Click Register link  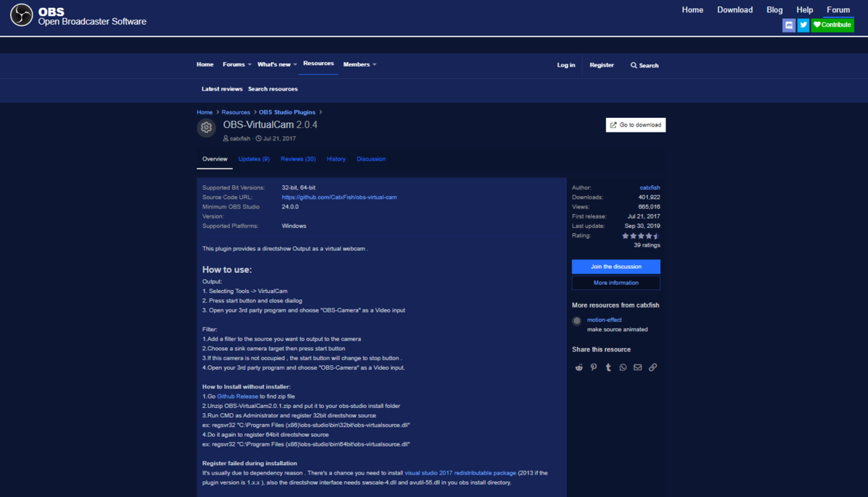pyautogui.click(x=602, y=65)
